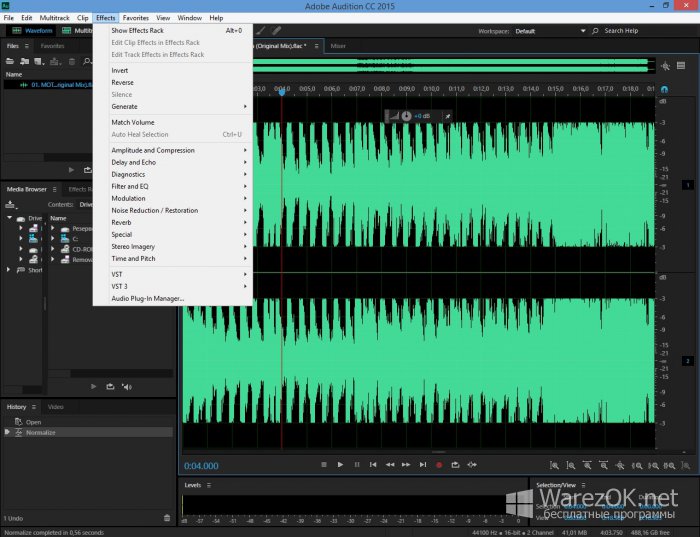Screen dimensions: 700x537
Task: Click Zoom Out Amplitude icon
Action: coord(571,466)
